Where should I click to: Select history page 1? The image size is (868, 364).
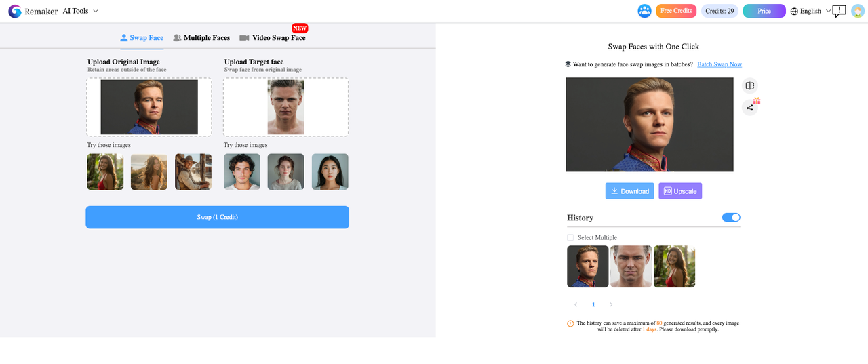[x=593, y=305]
